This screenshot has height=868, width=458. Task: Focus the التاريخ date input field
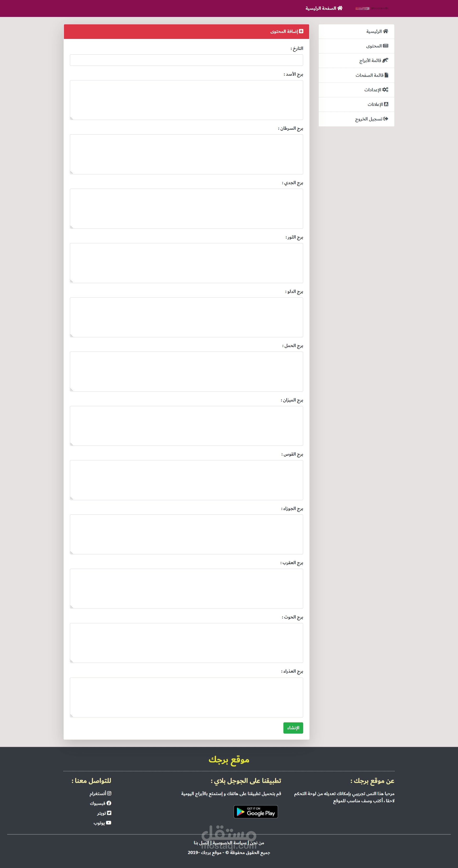(186, 60)
